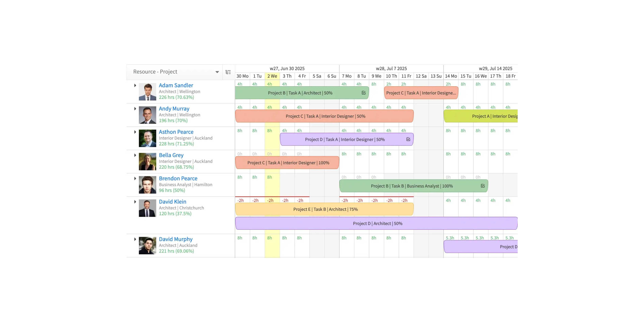644x322 pixels.
Task: Click checkmark icon on Project B Business Analyst bar
Action: click(482, 186)
